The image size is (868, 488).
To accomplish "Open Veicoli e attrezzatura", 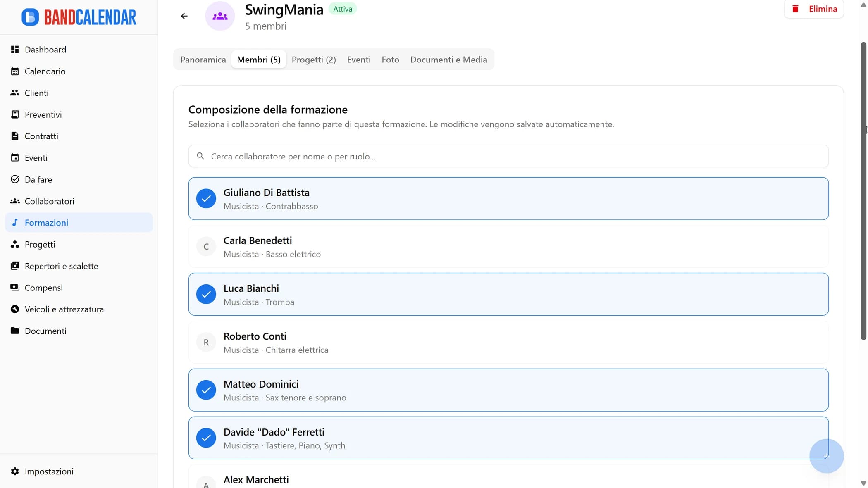I will click(64, 309).
